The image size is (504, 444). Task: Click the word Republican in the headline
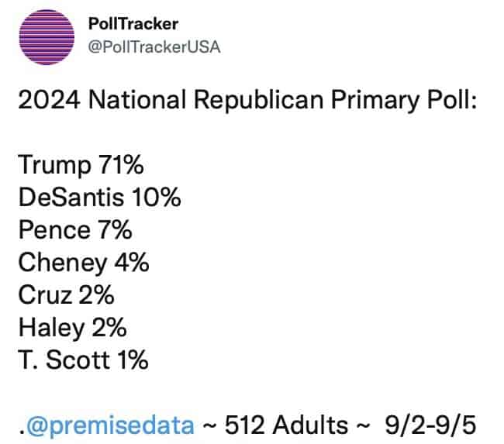pos(258,100)
